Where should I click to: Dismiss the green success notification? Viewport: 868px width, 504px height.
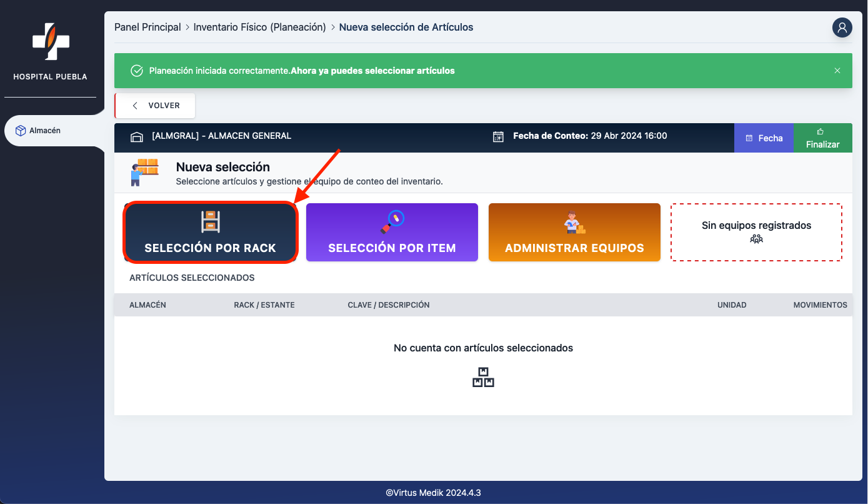(837, 71)
